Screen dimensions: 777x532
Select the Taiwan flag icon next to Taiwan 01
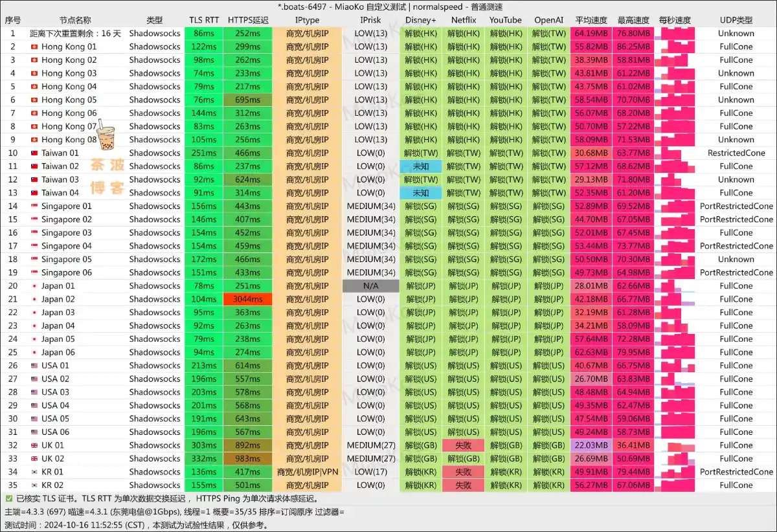coord(36,153)
